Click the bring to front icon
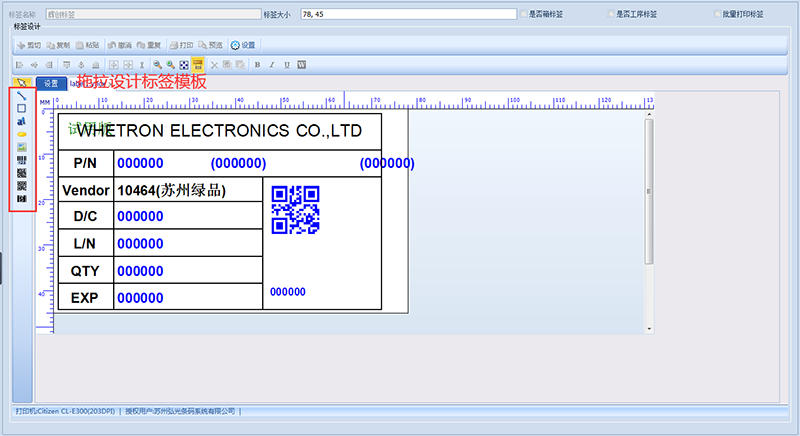Screen dimensions: 800x436 tap(227, 65)
